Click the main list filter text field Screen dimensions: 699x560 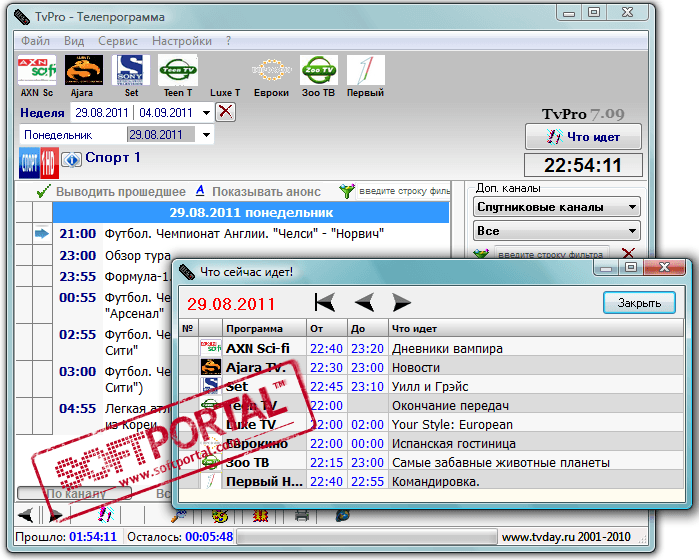[404, 191]
